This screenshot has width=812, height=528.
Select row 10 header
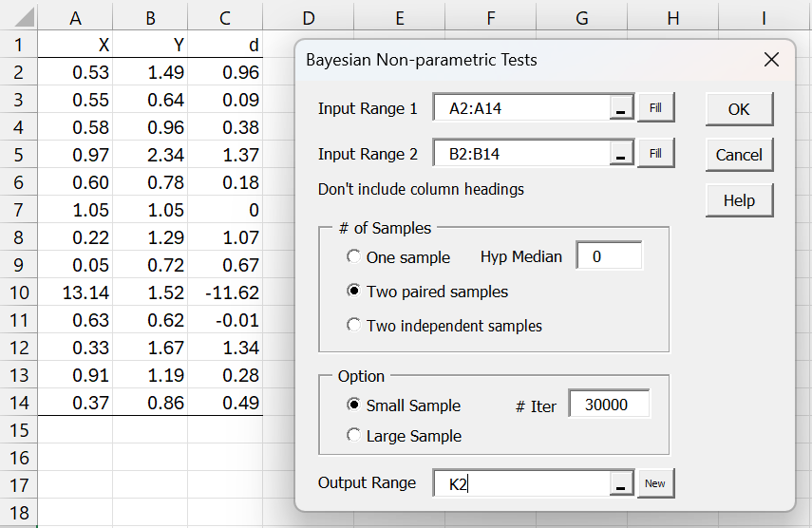(x=19, y=292)
